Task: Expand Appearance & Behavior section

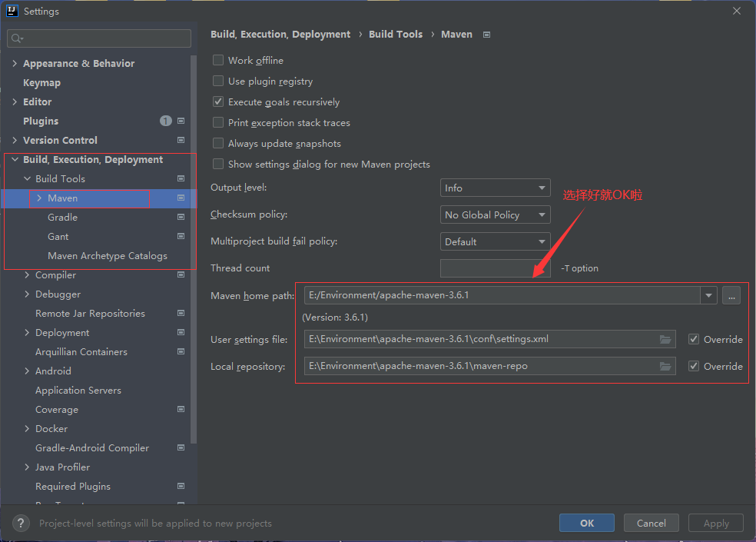Action: tap(15, 63)
